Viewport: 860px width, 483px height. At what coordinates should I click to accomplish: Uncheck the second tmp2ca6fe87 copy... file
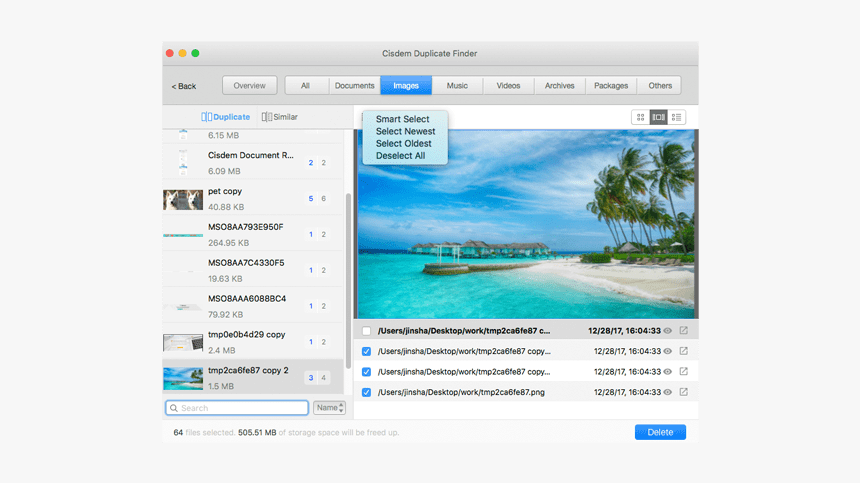(366, 372)
